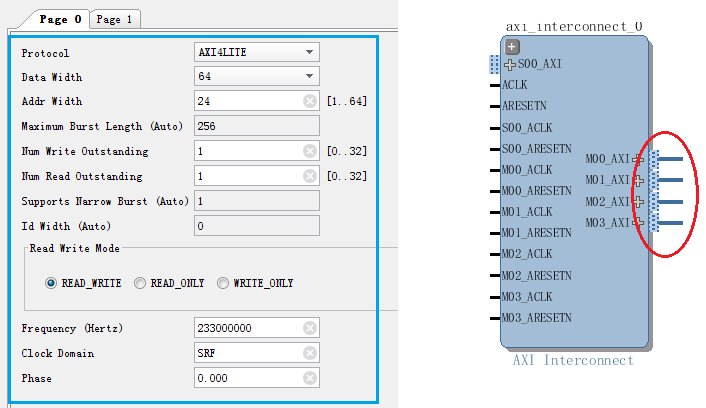Click the ARESETN pin on the interconnect

tap(523, 106)
